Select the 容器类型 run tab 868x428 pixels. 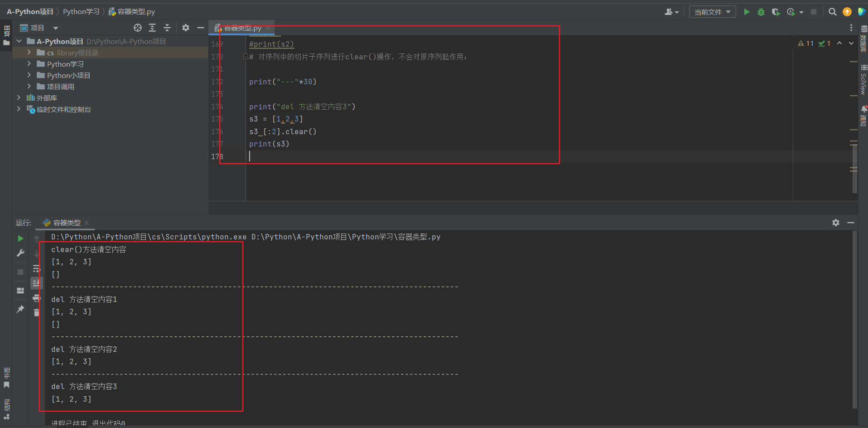click(x=66, y=223)
